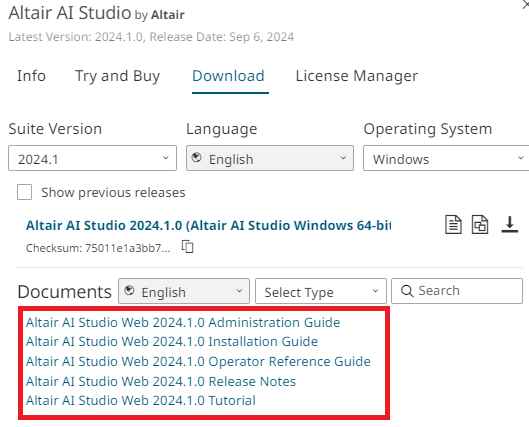This screenshot has height=427, width=529.
Task: Open the Release Notes document link
Action: (x=161, y=381)
